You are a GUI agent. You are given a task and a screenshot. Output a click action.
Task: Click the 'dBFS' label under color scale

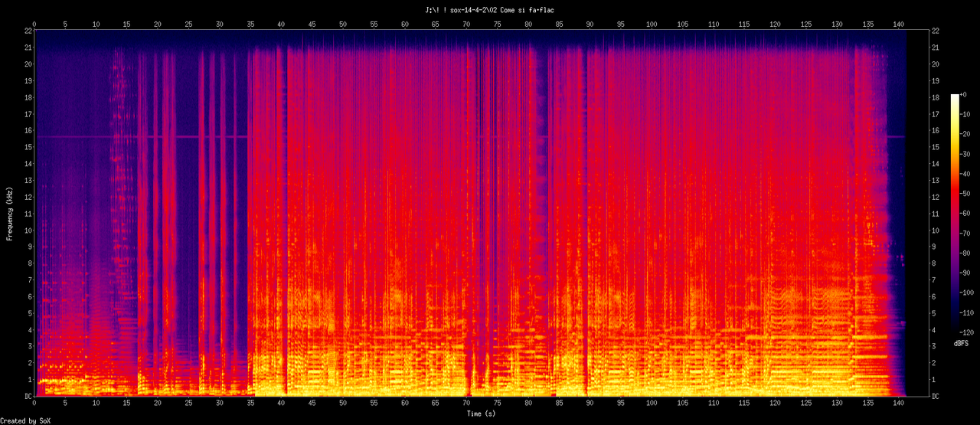tap(962, 344)
